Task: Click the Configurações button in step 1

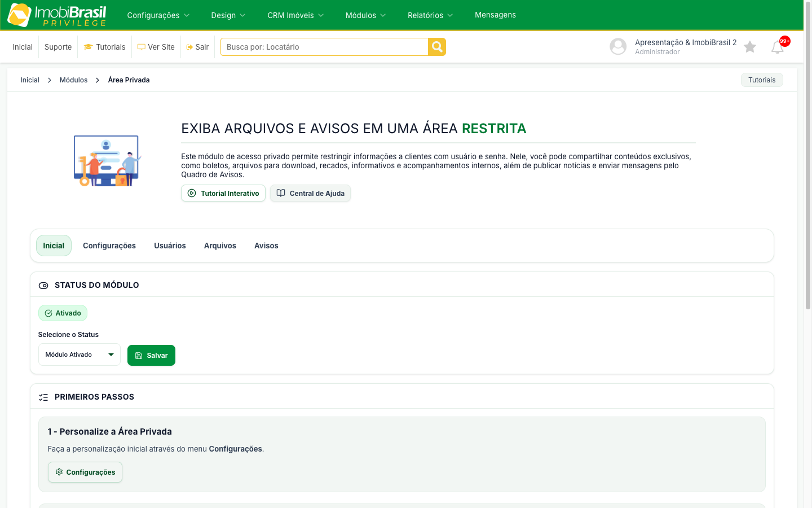Action: click(x=85, y=472)
